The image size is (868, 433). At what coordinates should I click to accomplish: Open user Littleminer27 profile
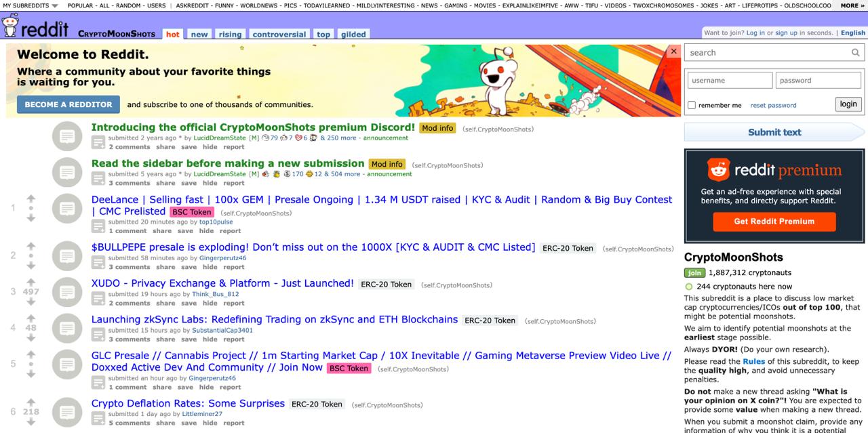[202, 414]
